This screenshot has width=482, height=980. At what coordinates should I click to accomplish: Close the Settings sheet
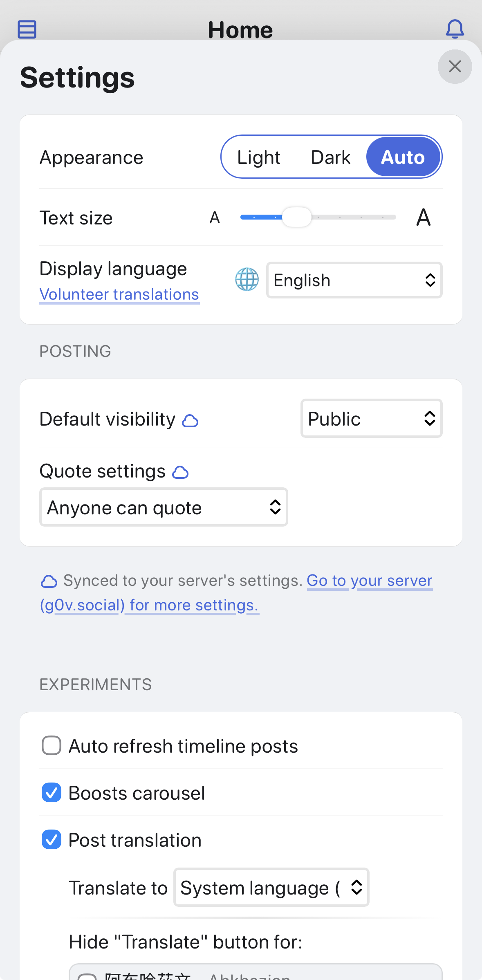455,67
